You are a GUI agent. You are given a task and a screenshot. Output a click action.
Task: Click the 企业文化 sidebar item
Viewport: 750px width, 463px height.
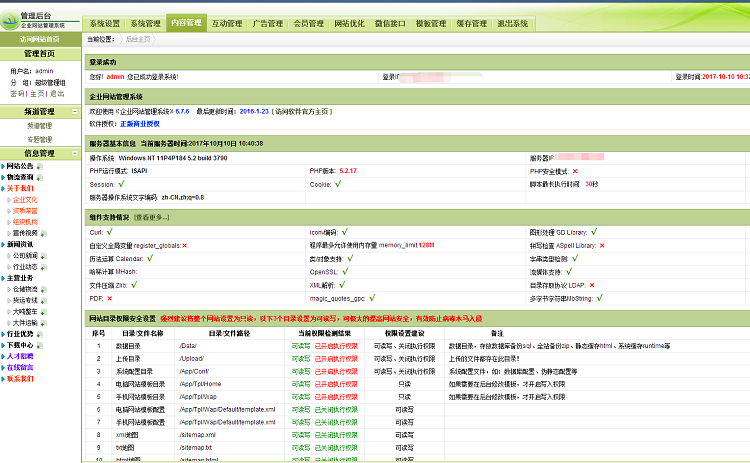(x=25, y=199)
